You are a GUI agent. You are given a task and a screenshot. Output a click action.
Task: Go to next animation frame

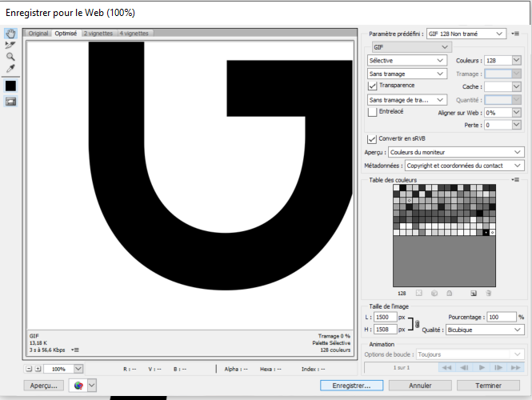[x=498, y=367]
